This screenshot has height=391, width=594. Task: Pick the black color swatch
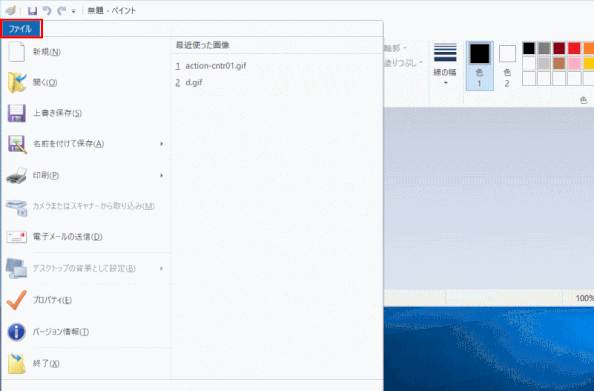tap(528, 48)
